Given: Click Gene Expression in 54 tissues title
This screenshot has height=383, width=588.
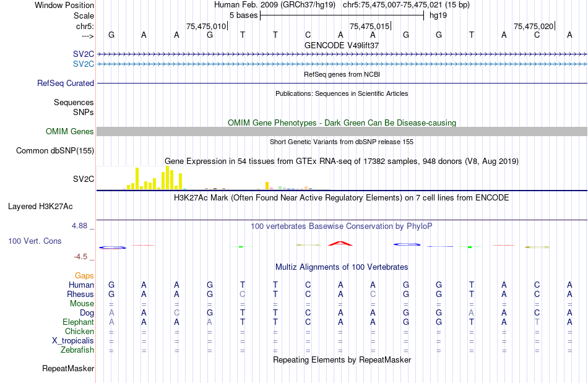Looking at the screenshot, I should (x=342, y=161).
